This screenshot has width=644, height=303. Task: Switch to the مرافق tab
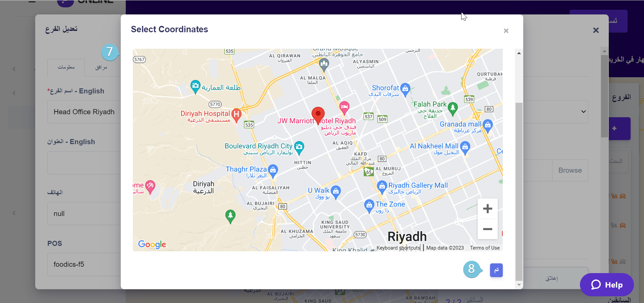tap(101, 68)
